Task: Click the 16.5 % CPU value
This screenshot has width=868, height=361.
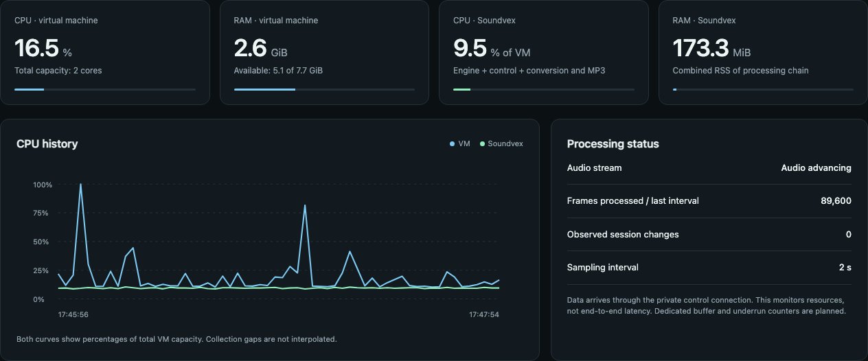Action: point(43,48)
